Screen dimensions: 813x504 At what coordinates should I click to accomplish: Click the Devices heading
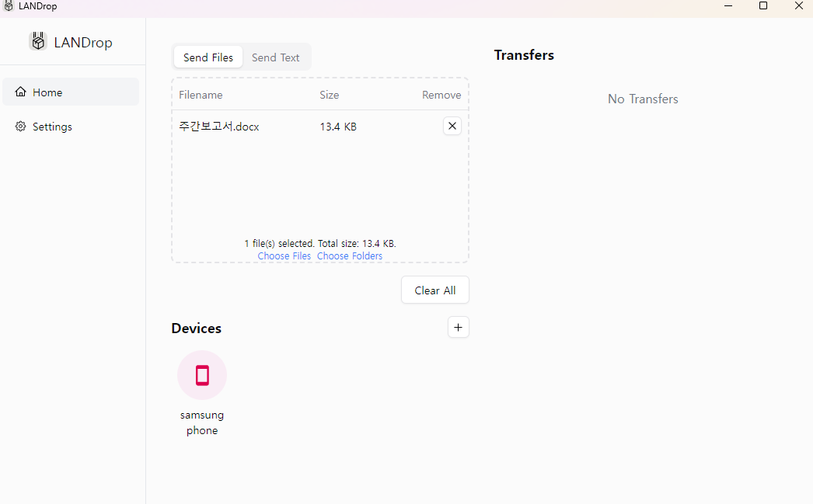197,328
